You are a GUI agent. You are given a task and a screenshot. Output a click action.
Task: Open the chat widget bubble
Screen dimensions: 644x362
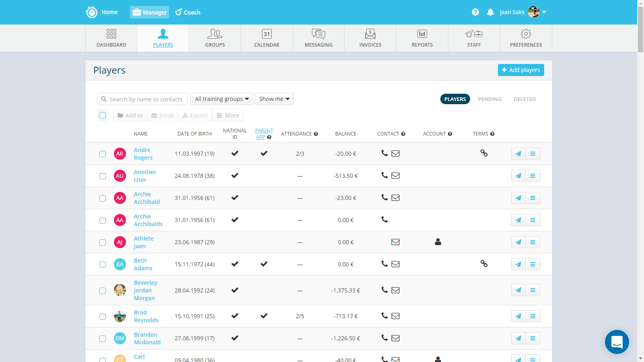(x=617, y=342)
